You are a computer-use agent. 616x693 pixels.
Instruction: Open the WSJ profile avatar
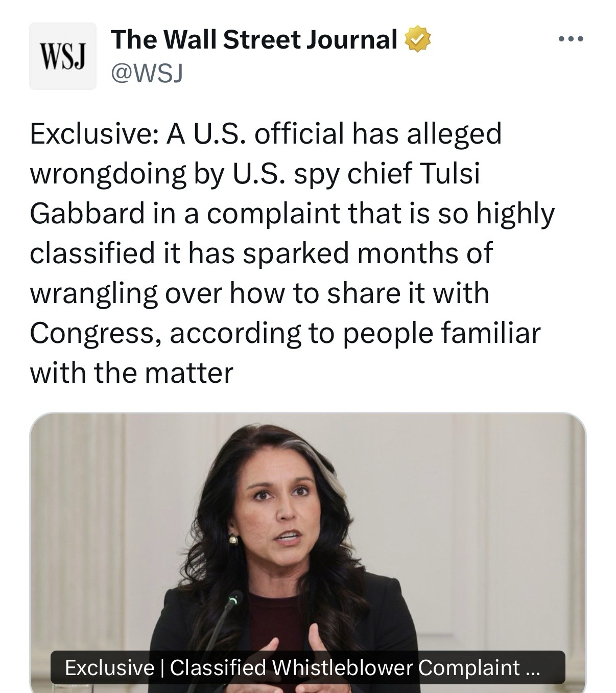pos(62,56)
